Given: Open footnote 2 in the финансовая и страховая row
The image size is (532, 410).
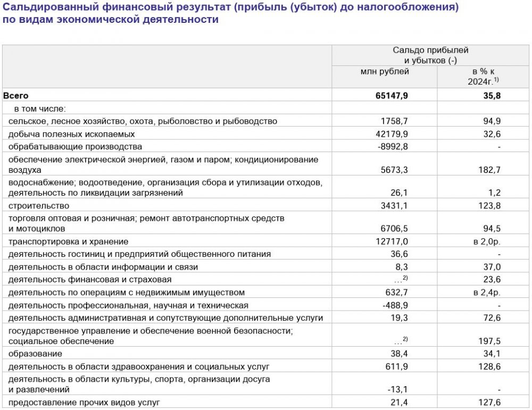Looking at the screenshot, I should tap(405, 278).
